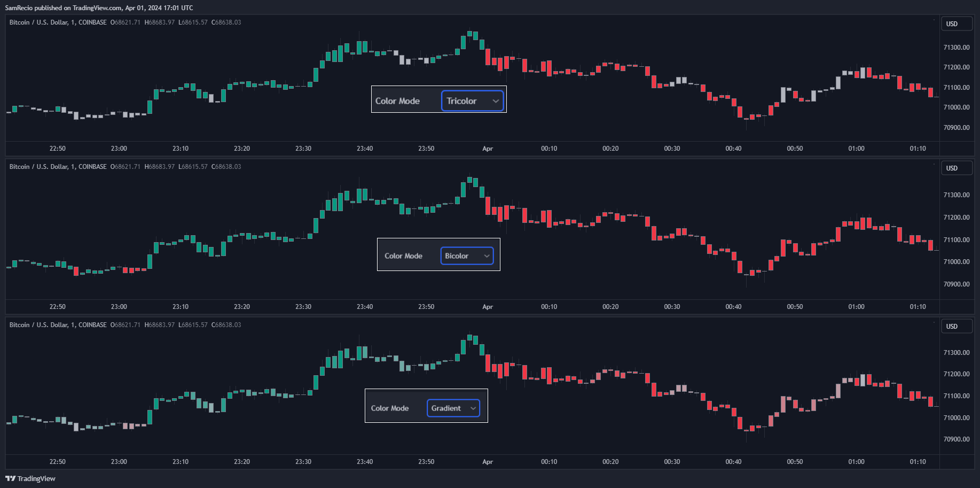Expand the Bicolor color mode dropdown

click(467, 256)
